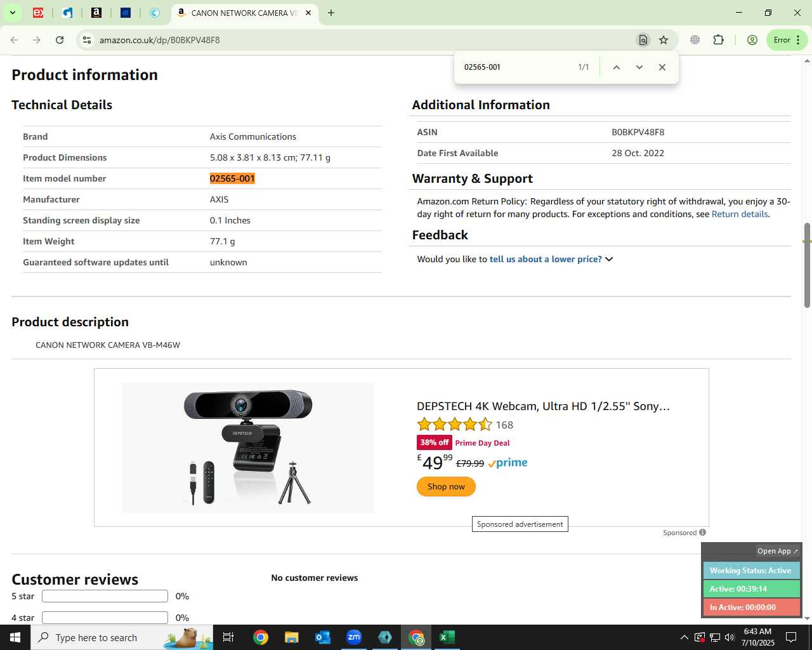Click the 5 star reviews bar
The height and width of the screenshot is (650, 812).
point(105,596)
